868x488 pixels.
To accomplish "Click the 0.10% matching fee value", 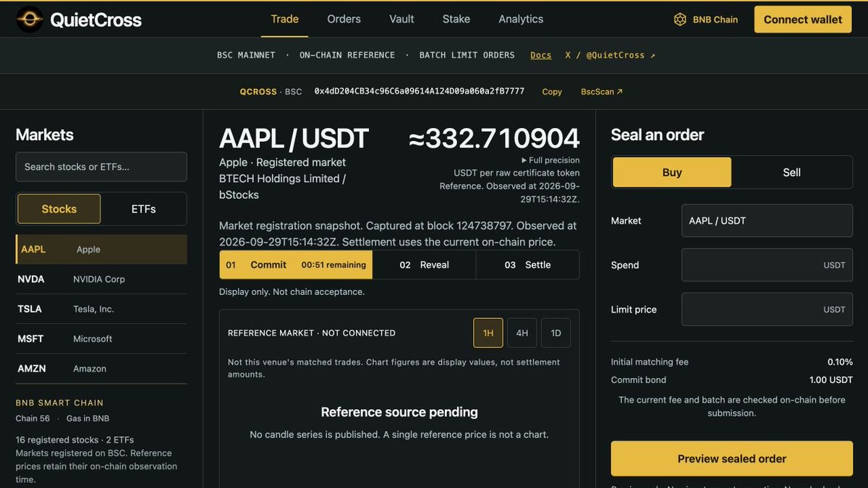I will click(841, 361).
